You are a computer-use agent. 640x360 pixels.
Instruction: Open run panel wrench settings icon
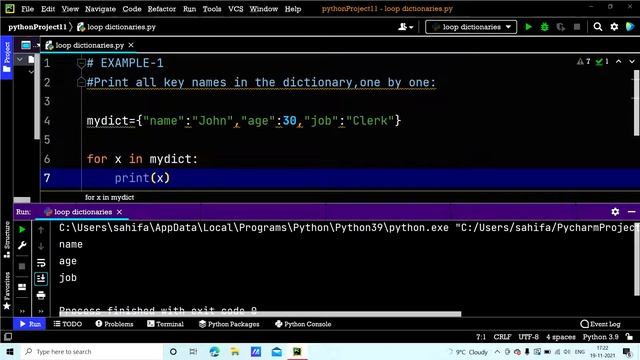[x=22, y=245]
